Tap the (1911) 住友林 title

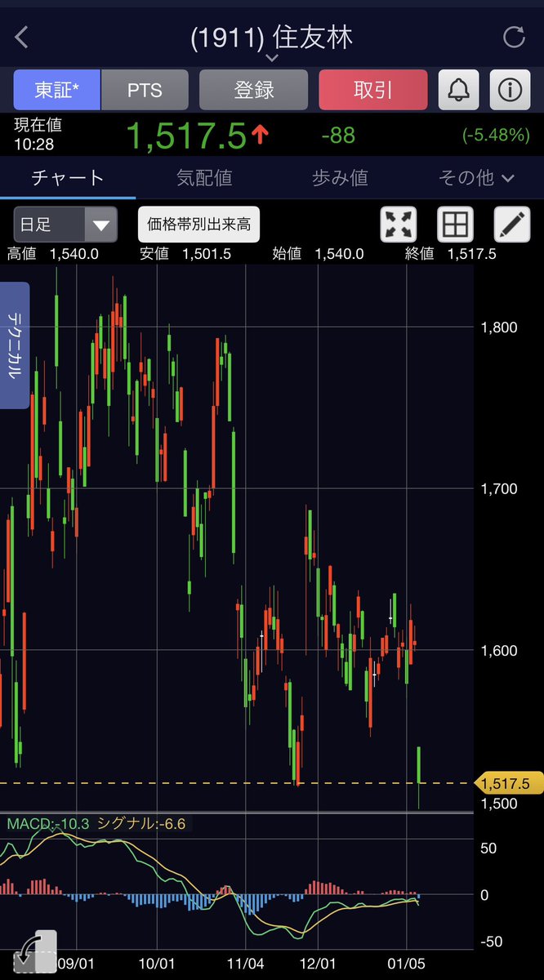tap(272, 37)
